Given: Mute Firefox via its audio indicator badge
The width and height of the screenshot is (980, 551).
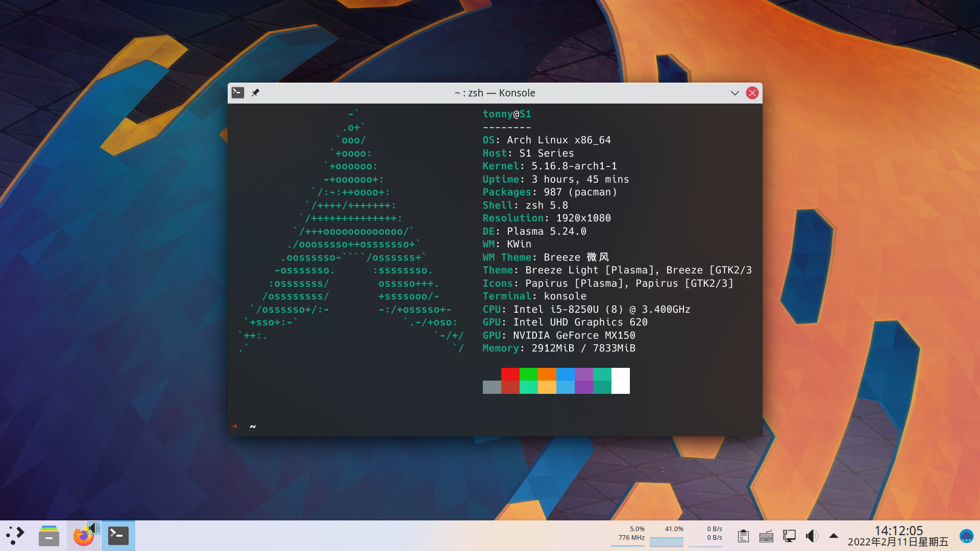Looking at the screenshot, I should coord(94,528).
